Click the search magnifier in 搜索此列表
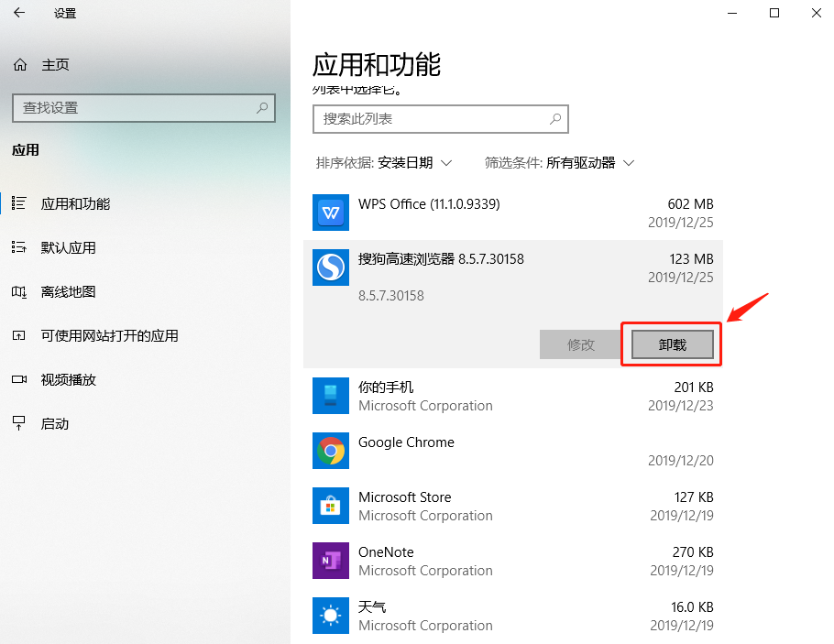Viewport: 834px width, 644px height. point(556,119)
